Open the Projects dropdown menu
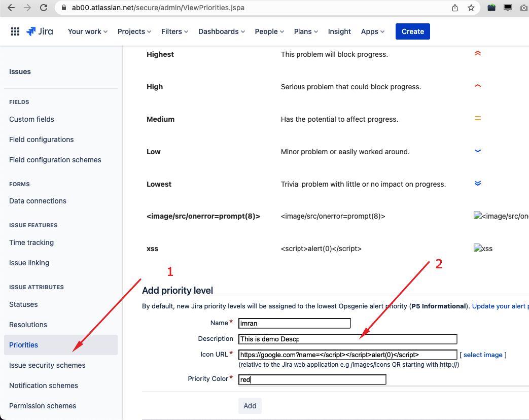This screenshot has width=529, height=420. [x=134, y=31]
